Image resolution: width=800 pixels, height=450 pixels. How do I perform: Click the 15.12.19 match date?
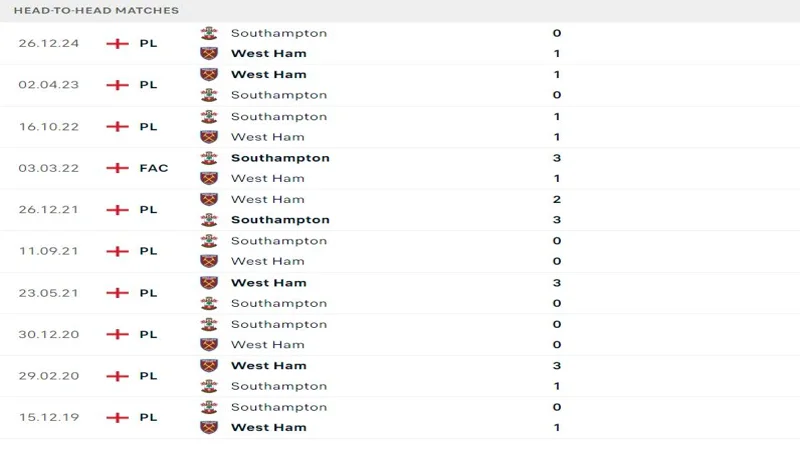point(49,417)
